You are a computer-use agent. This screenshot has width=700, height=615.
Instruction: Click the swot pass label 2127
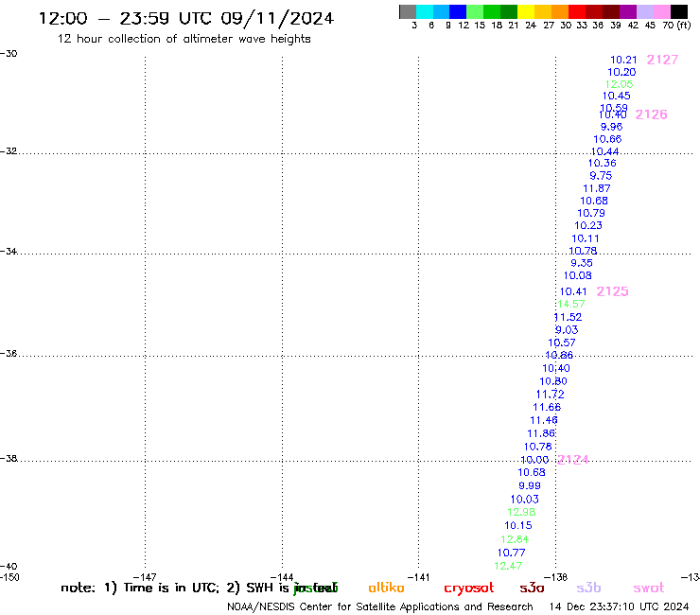point(662,60)
